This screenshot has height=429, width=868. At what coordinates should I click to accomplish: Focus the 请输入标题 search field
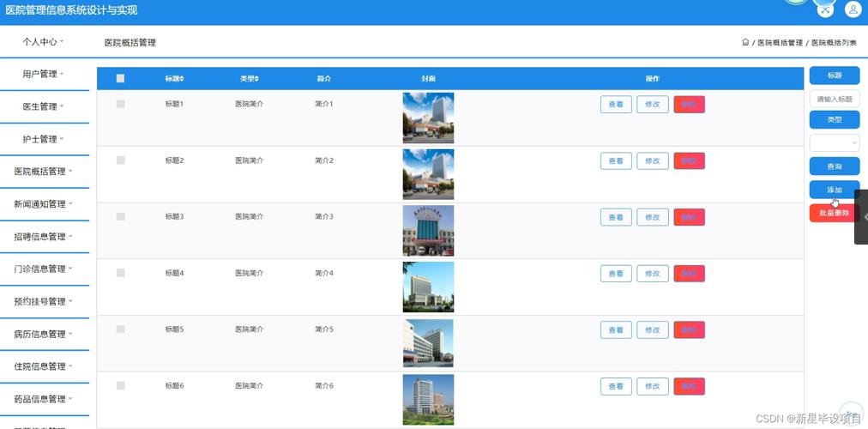click(834, 100)
